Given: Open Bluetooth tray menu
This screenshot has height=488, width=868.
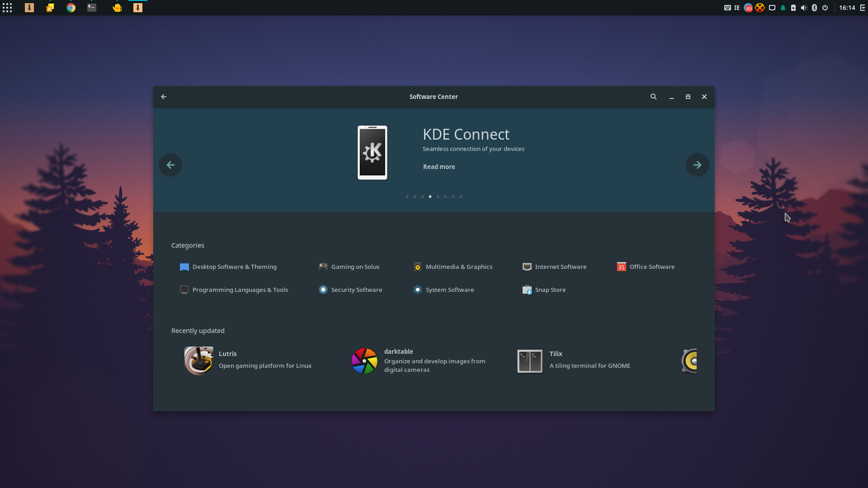Looking at the screenshot, I should click(x=814, y=8).
